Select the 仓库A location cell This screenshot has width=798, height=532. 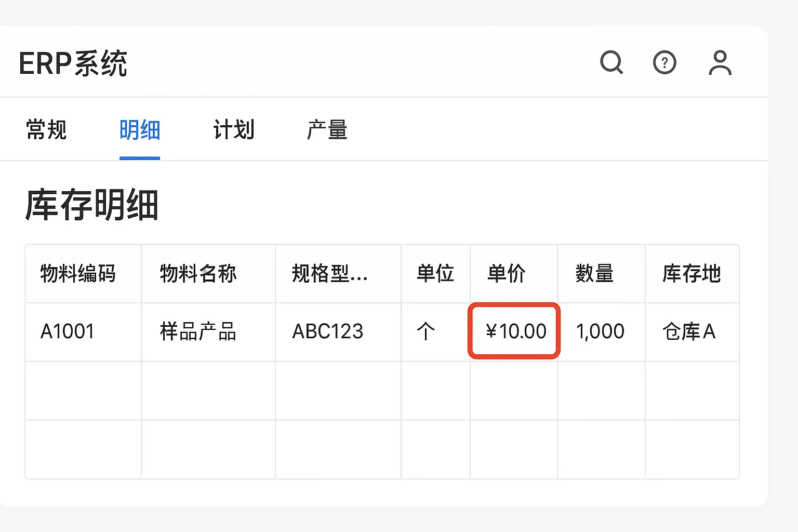[x=689, y=331]
